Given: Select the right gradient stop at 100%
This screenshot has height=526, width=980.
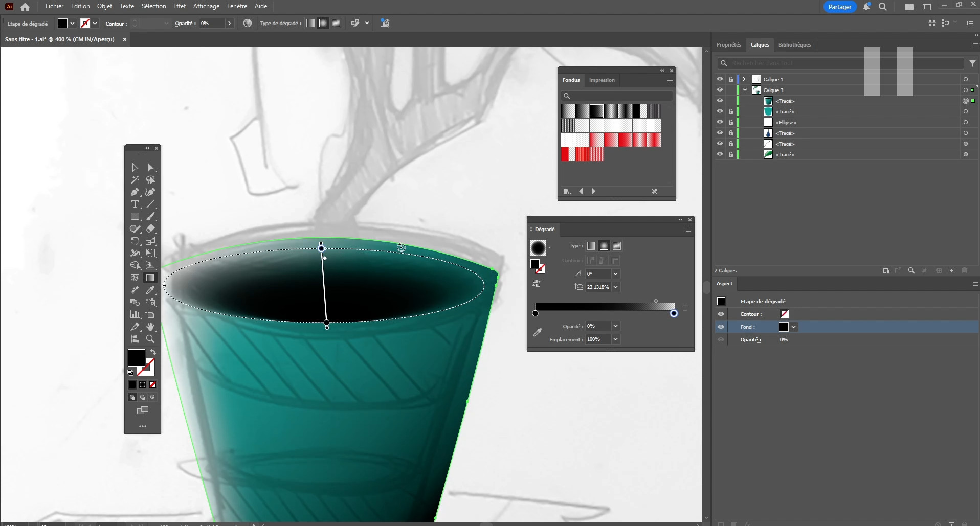Looking at the screenshot, I should (674, 313).
